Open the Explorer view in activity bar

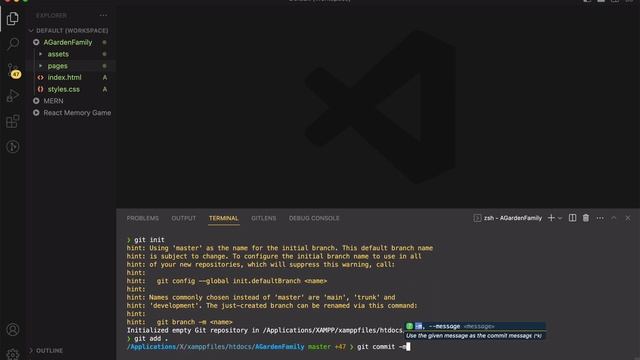click(x=13, y=18)
